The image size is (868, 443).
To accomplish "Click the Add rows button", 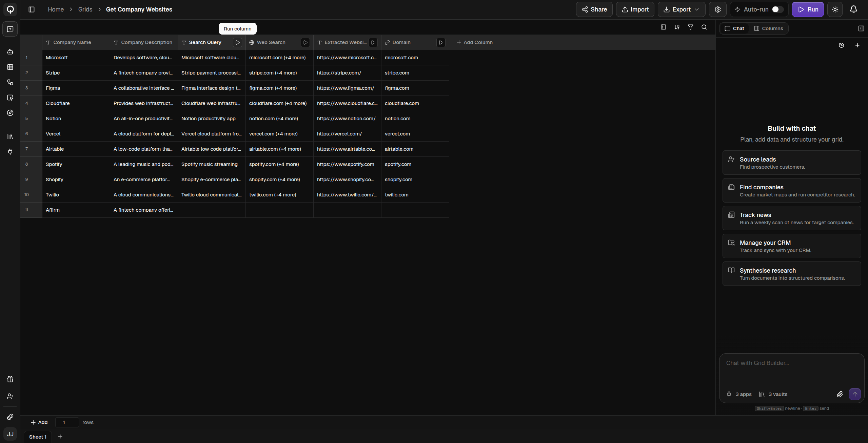I will (x=39, y=422).
